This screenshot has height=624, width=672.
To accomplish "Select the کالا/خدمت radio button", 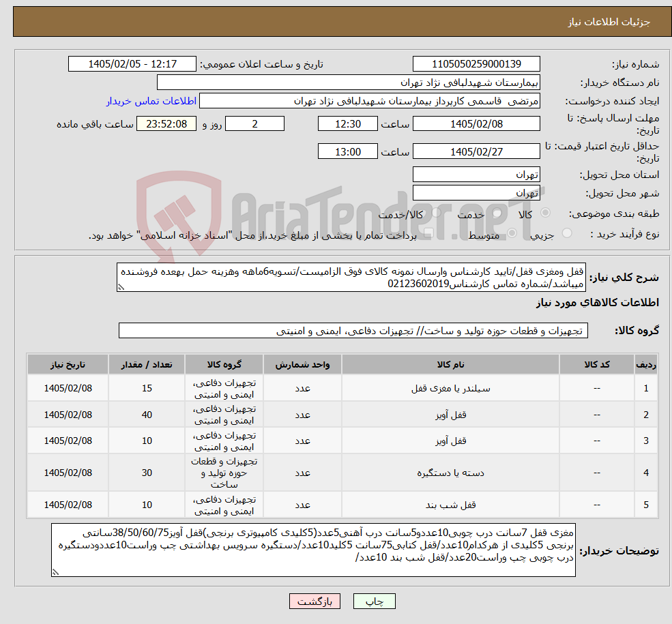I will tap(436, 212).
